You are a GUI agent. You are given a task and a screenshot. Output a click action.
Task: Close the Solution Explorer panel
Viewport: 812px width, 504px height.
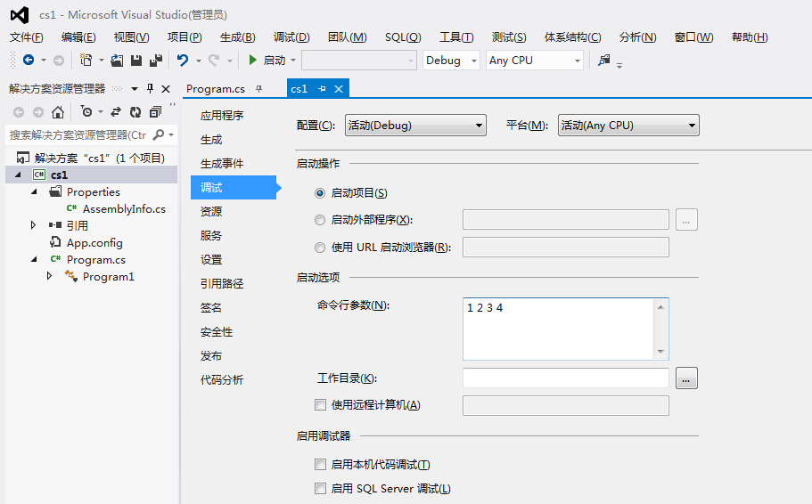[x=166, y=89]
